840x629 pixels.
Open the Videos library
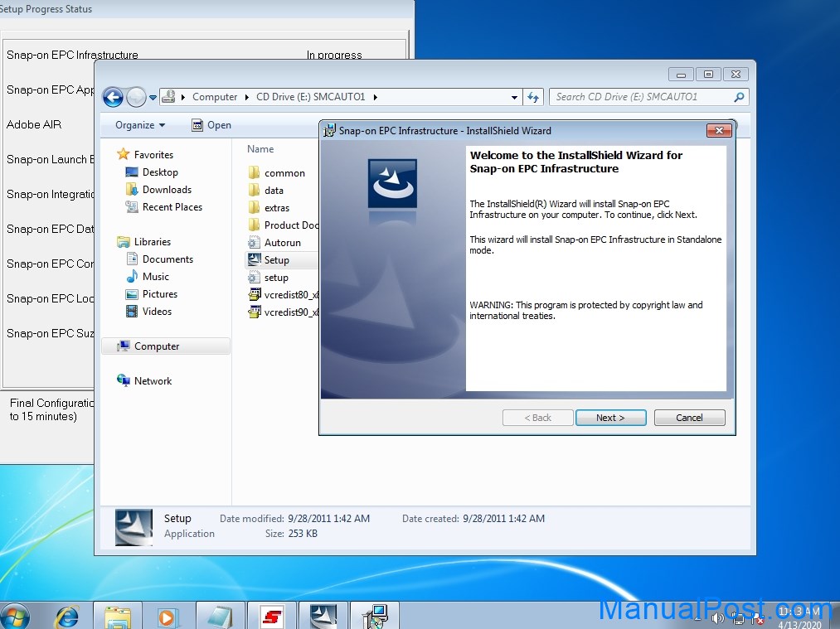(x=157, y=312)
